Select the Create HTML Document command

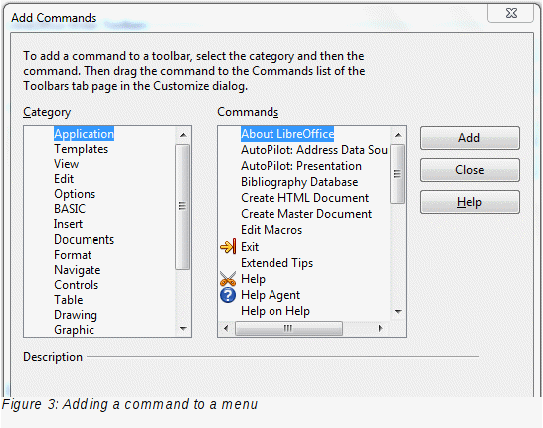[305, 198]
